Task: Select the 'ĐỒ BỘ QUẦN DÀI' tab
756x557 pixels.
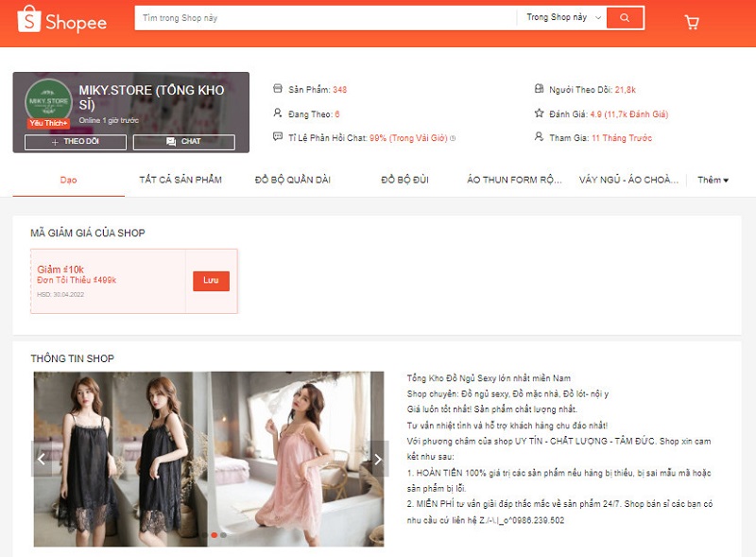Action: point(293,180)
